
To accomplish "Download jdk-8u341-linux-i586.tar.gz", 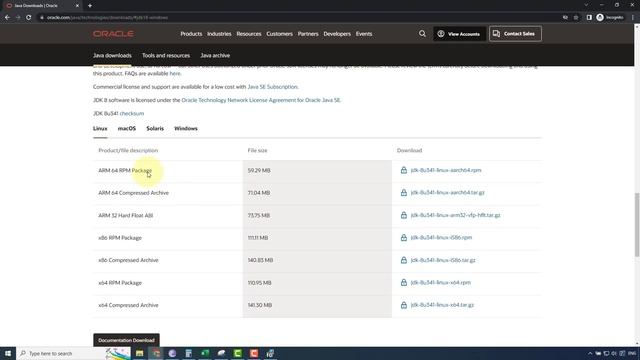I will 443,260.
